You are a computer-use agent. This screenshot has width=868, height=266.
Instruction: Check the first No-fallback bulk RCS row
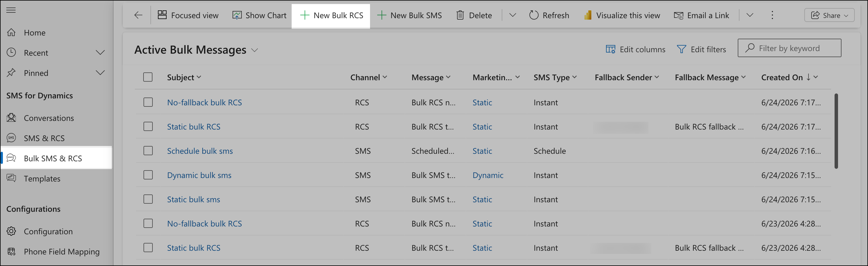[148, 102]
